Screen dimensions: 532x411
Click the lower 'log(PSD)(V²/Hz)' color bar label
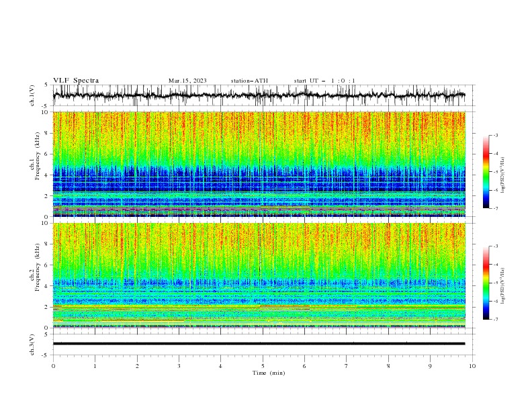[502, 286]
